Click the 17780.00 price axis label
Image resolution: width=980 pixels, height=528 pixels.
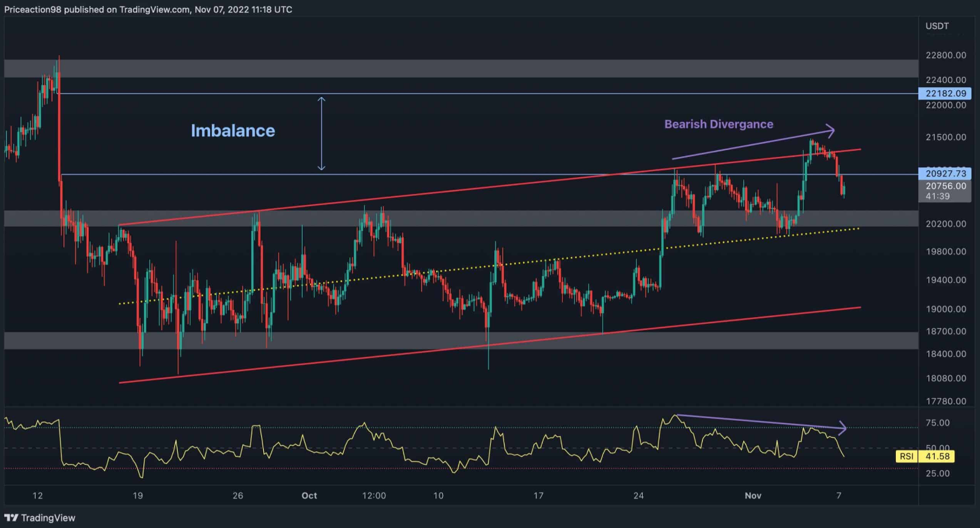(946, 401)
